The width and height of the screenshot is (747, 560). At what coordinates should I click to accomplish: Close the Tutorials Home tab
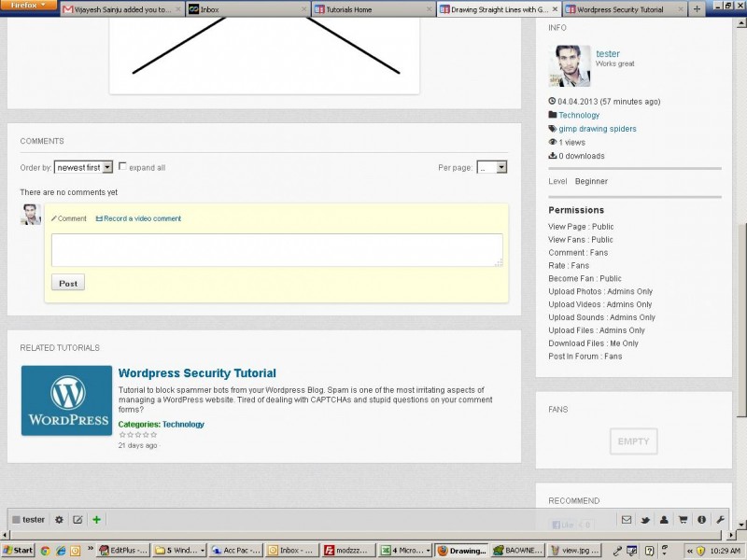(429, 9)
